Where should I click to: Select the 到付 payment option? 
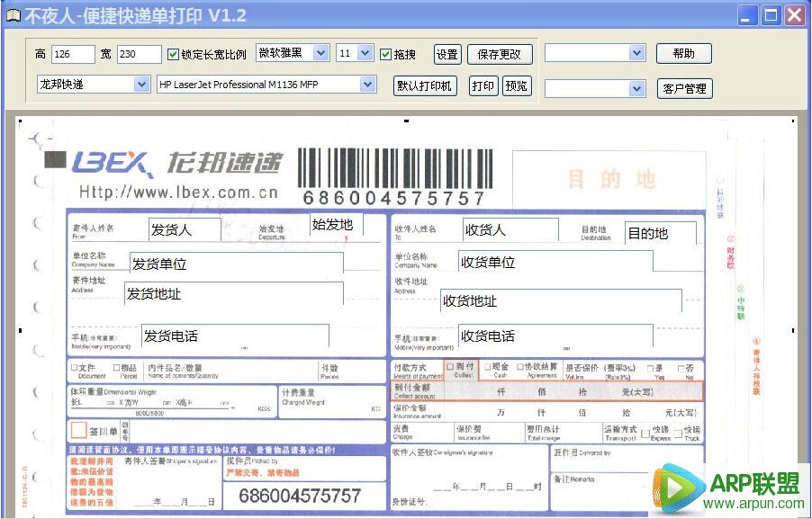click(x=450, y=366)
